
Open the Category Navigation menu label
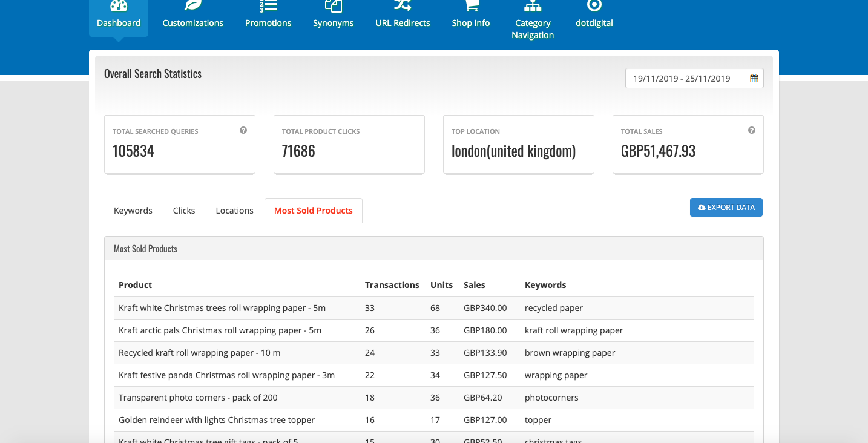point(533,29)
